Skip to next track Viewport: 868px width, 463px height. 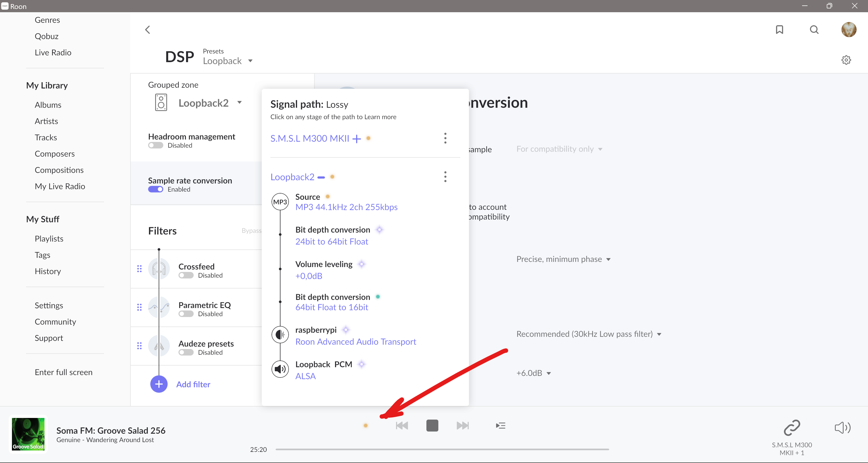pyautogui.click(x=463, y=426)
